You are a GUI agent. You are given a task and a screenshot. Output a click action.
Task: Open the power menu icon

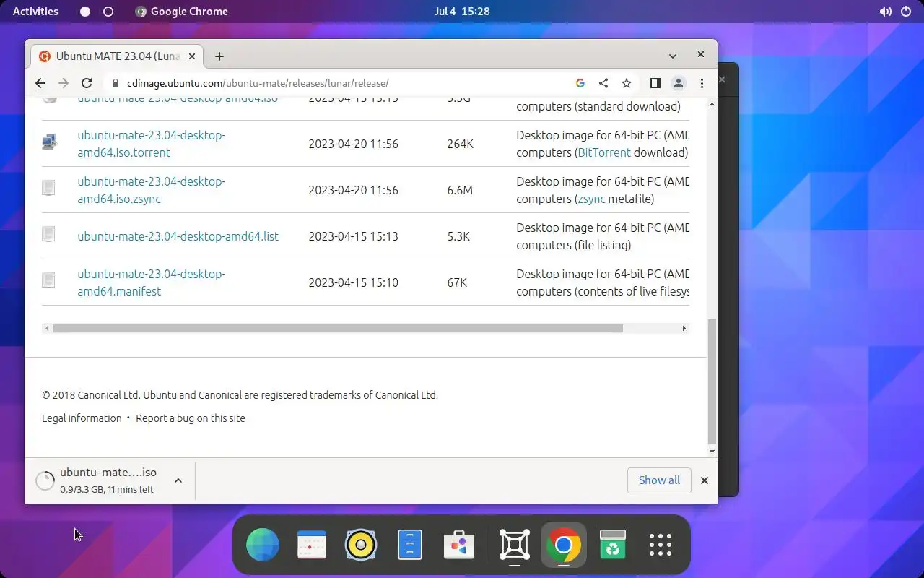point(906,12)
